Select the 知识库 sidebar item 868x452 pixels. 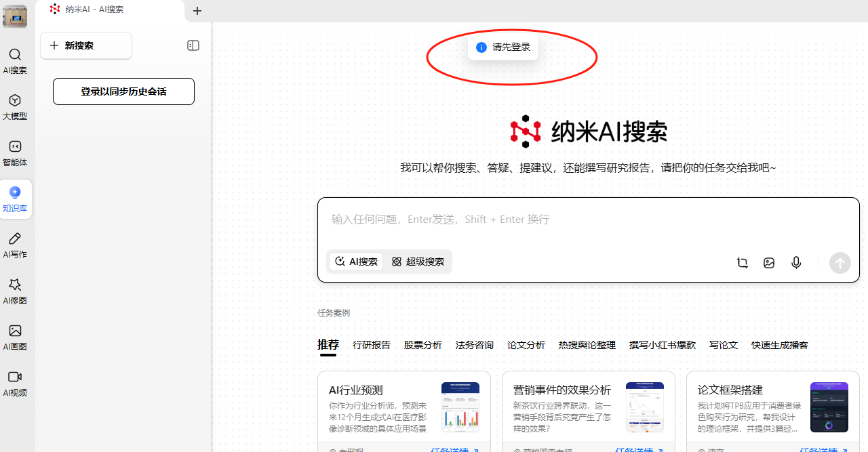point(15,199)
